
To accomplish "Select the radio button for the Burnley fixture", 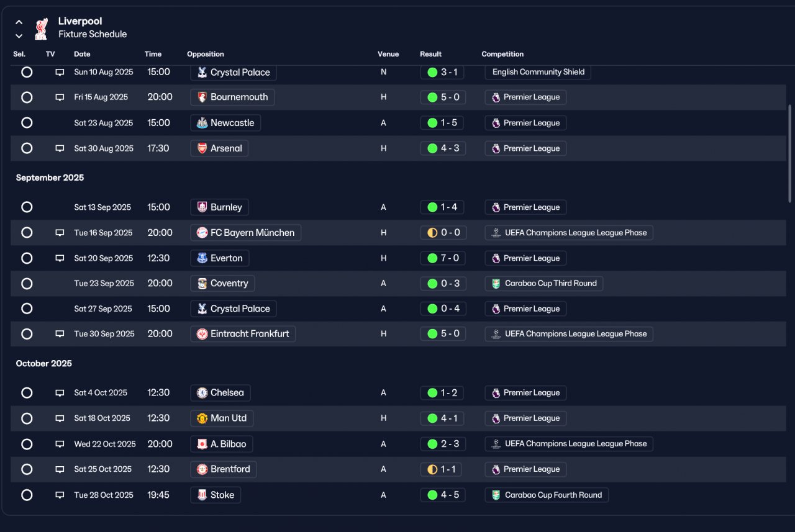I will pyautogui.click(x=27, y=207).
